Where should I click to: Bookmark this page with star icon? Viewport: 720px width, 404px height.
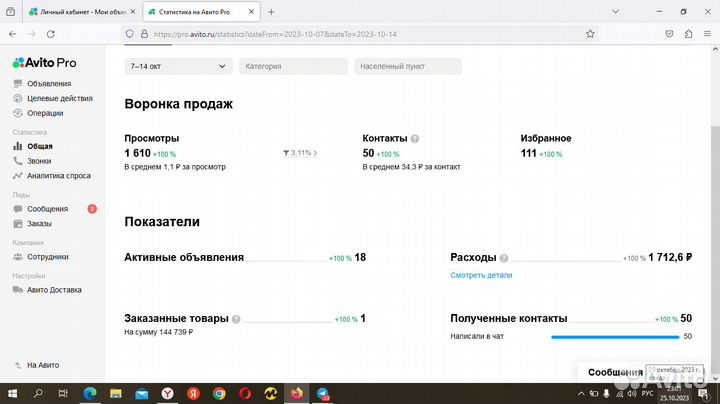pyautogui.click(x=590, y=34)
